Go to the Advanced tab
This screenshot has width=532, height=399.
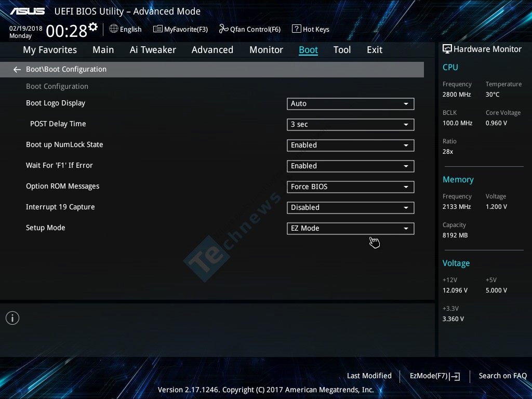212,50
